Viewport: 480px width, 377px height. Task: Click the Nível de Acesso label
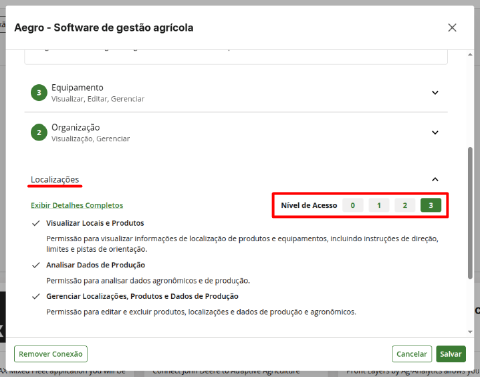click(309, 205)
